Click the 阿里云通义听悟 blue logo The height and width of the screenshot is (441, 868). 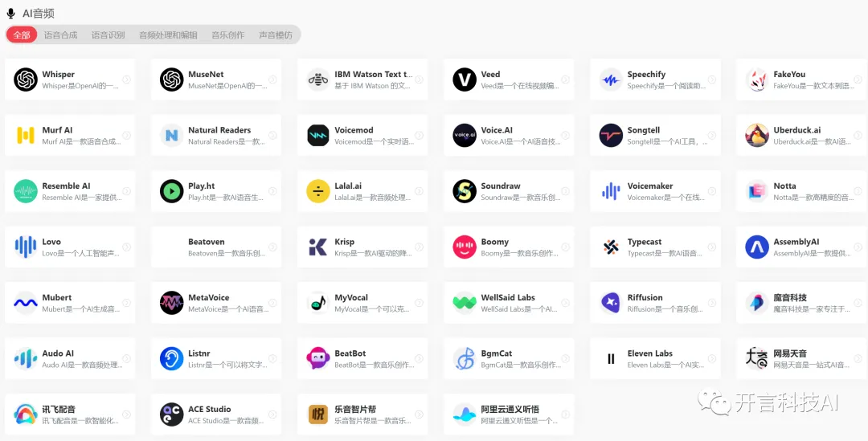click(x=465, y=415)
